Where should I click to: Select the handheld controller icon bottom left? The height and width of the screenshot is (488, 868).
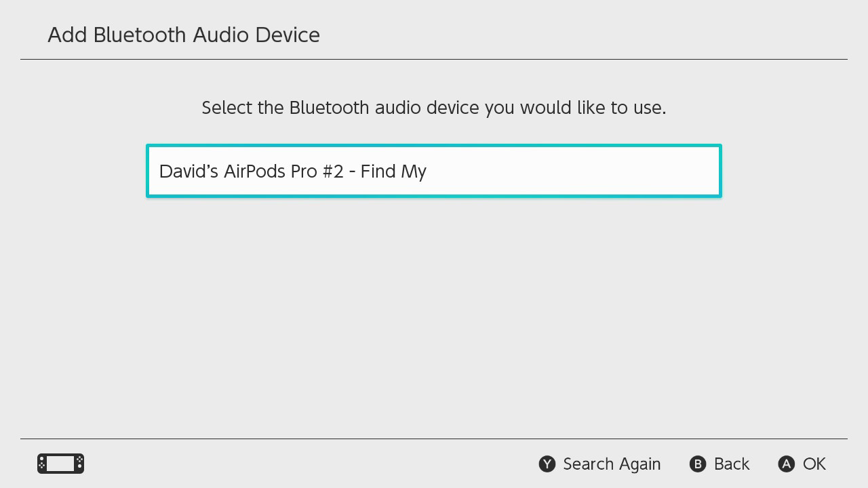(x=60, y=464)
